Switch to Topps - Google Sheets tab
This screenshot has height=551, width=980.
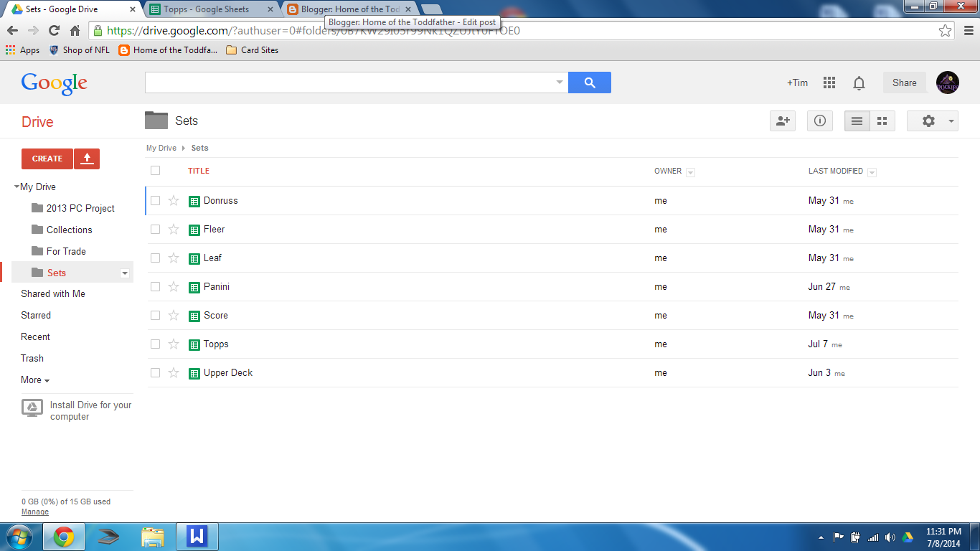[x=209, y=9]
